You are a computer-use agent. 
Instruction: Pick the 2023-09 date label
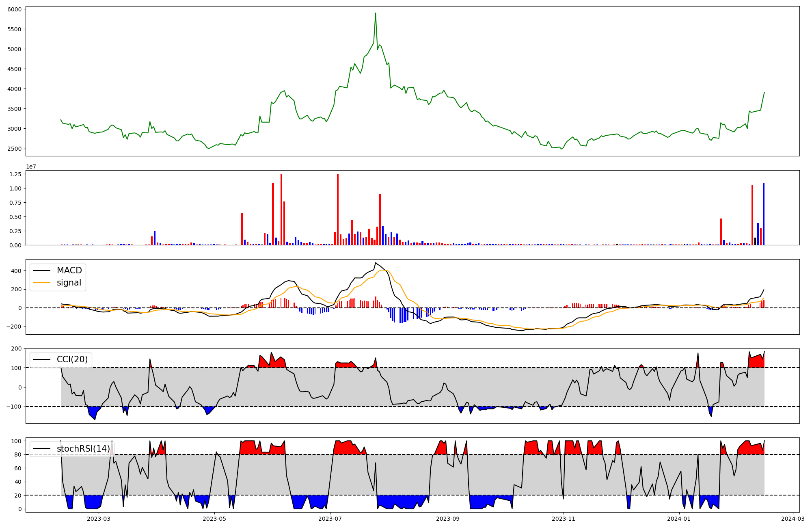448,519
